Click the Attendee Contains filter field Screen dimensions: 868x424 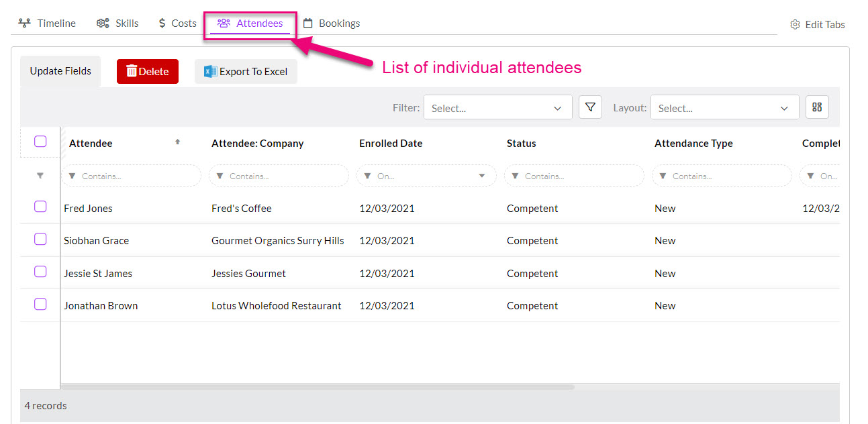tap(132, 176)
